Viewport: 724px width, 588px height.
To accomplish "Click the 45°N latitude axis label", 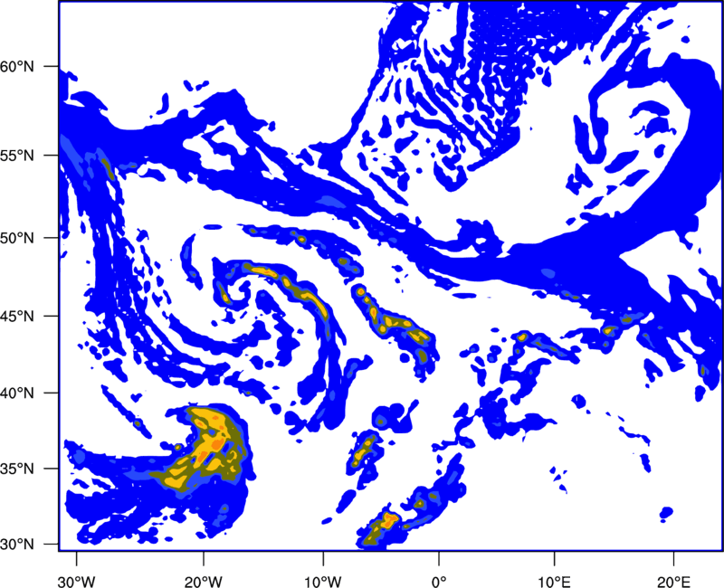I will [x=17, y=316].
